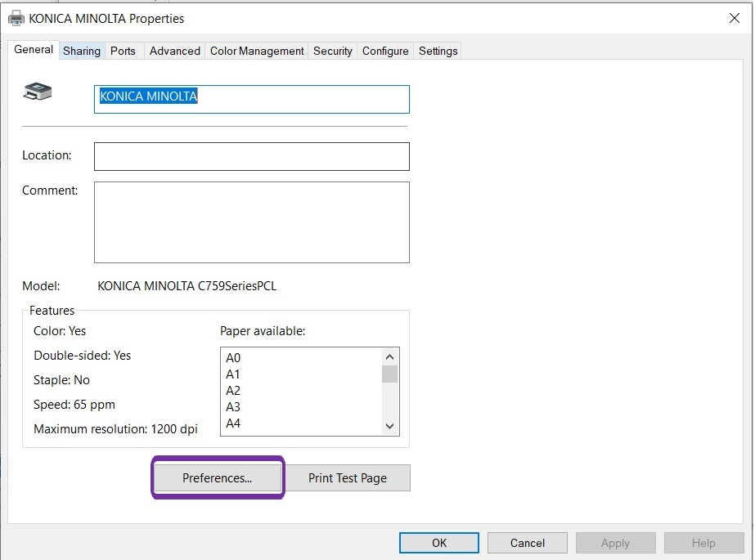The height and width of the screenshot is (560, 755).
Task: Select A0 paper size from the list
Action: 232,357
